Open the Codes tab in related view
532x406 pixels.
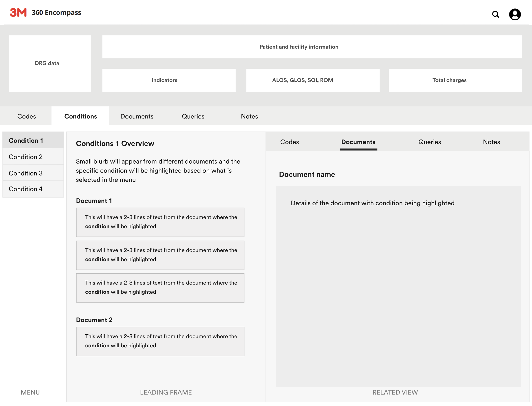[x=289, y=142]
